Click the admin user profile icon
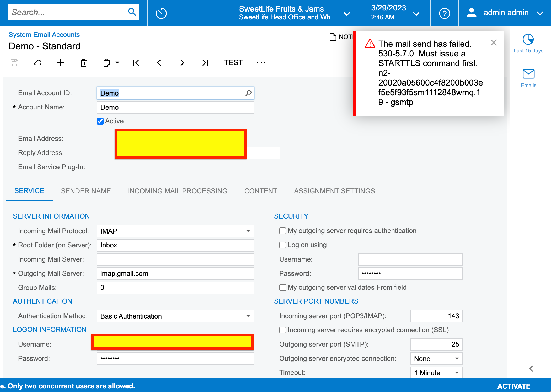 (471, 13)
